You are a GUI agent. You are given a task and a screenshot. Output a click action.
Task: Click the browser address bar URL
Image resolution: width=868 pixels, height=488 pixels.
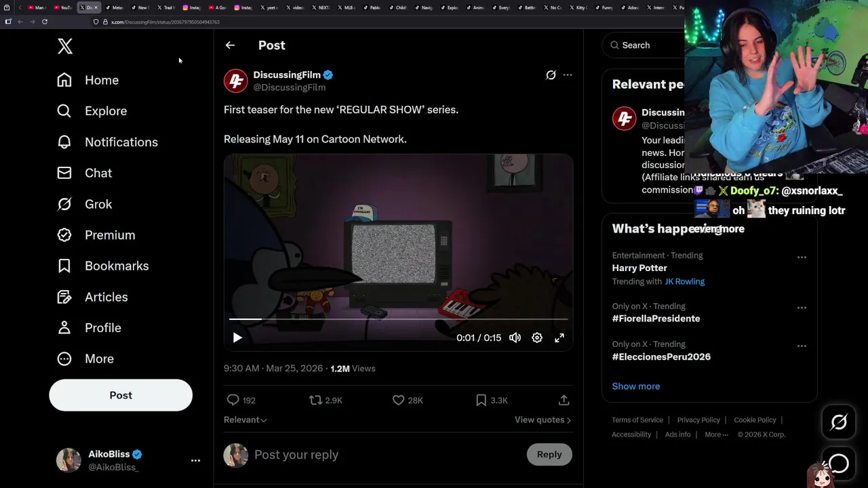click(x=165, y=22)
